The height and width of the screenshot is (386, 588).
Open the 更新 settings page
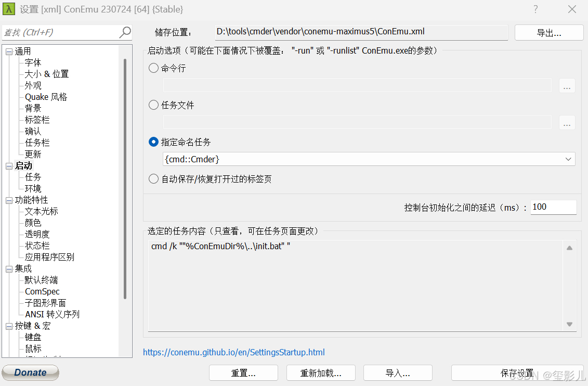pyautogui.click(x=33, y=154)
